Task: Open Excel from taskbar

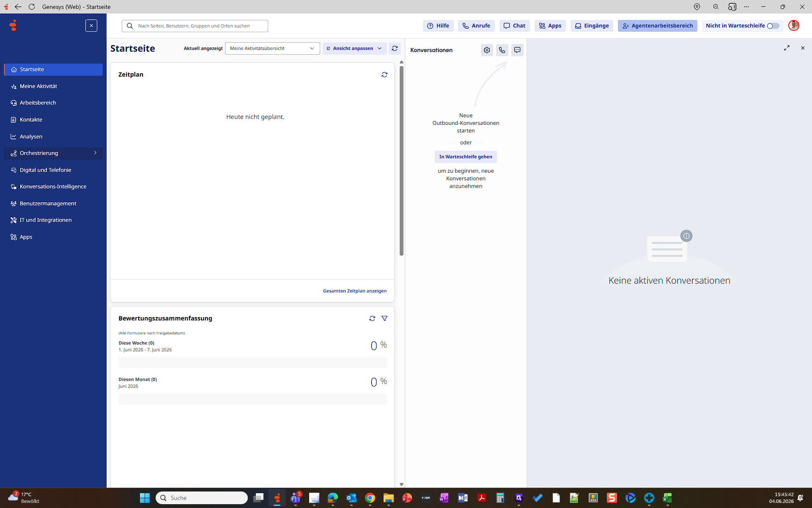Action: point(667,498)
